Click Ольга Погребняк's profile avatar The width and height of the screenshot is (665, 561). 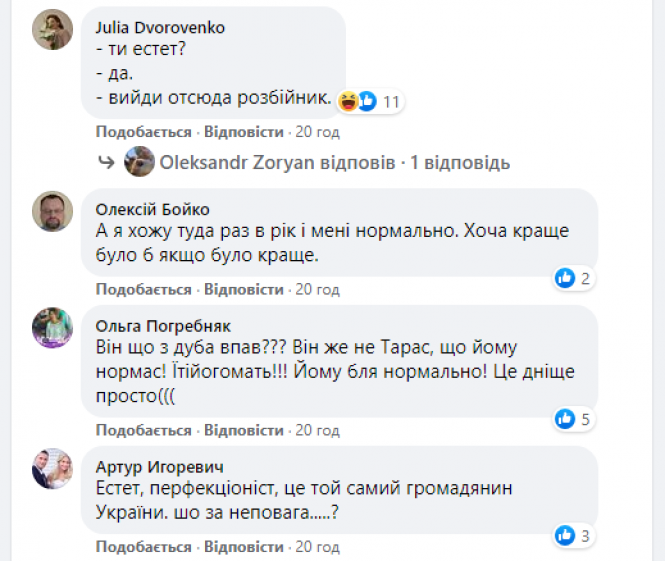(53, 327)
